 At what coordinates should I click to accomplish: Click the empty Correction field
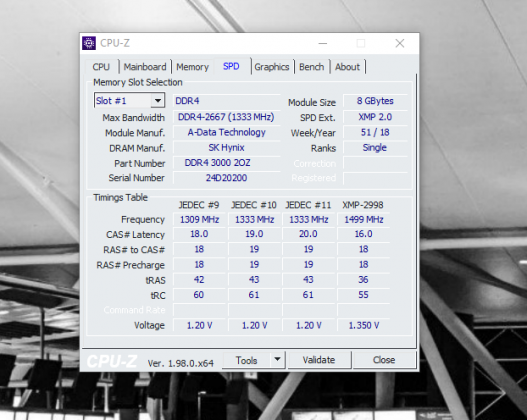[x=375, y=163]
